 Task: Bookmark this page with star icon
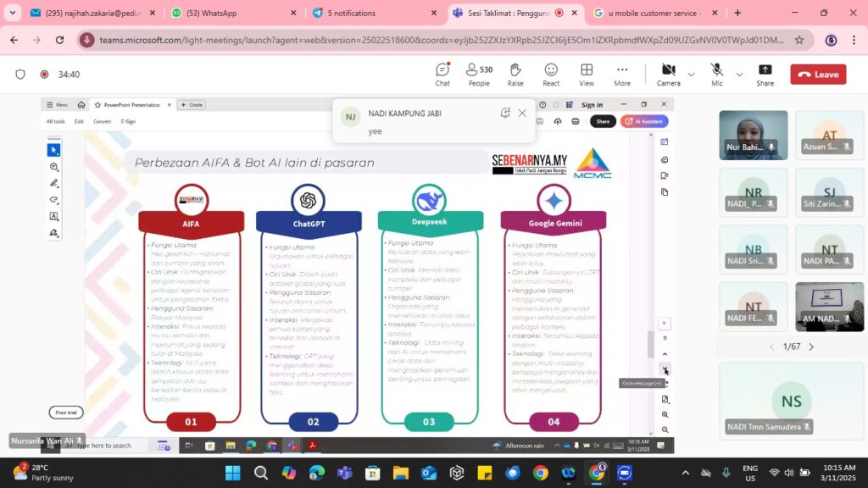click(799, 40)
